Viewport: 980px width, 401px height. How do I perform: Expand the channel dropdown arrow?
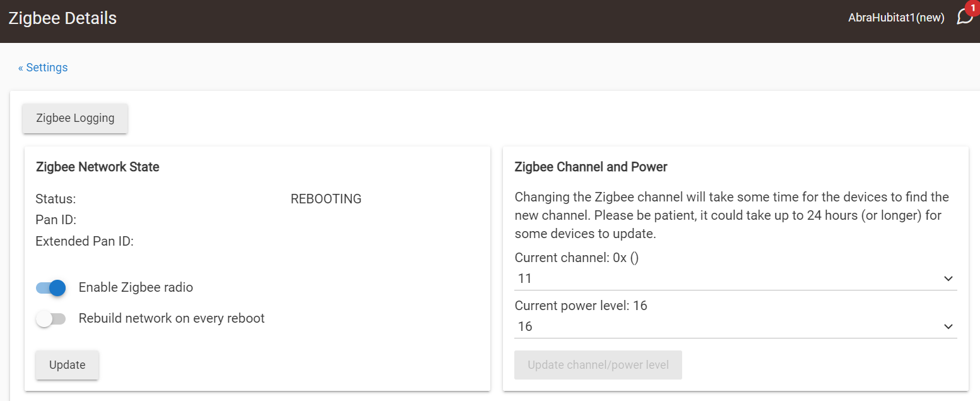point(948,278)
